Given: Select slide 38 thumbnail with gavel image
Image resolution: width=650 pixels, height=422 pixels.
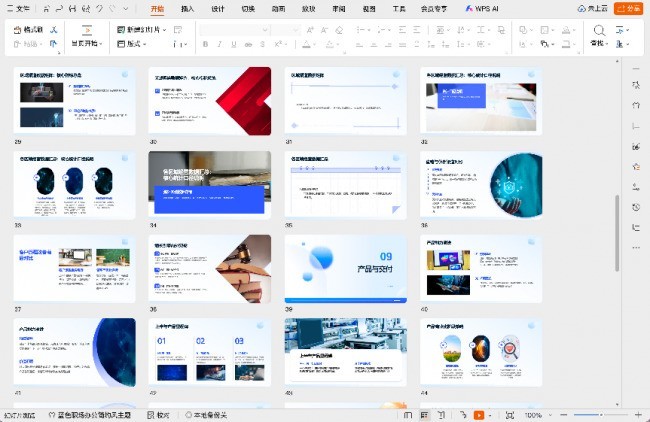Looking at the screenshot, I should tap(210, 269).
